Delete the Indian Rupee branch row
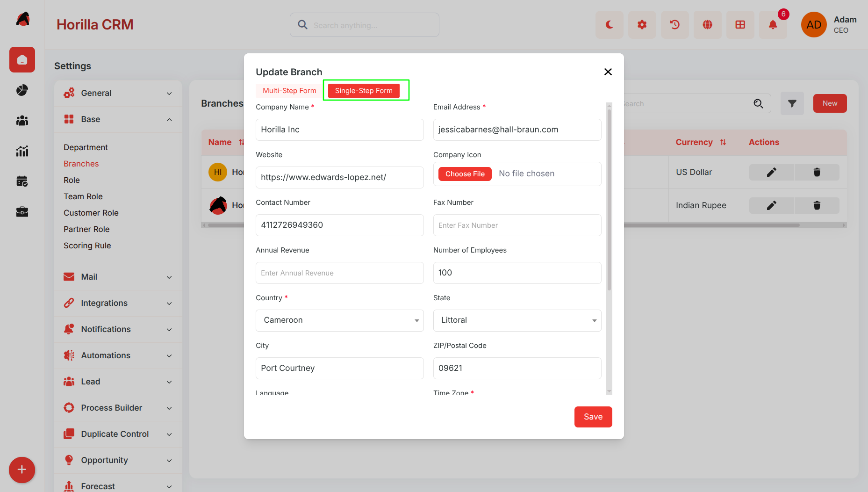 coord(817,205)
